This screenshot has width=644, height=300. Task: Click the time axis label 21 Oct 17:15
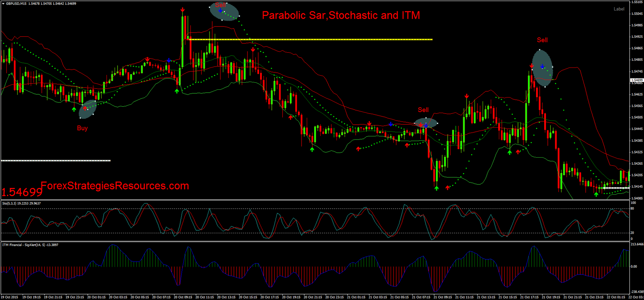click(529, 297)
